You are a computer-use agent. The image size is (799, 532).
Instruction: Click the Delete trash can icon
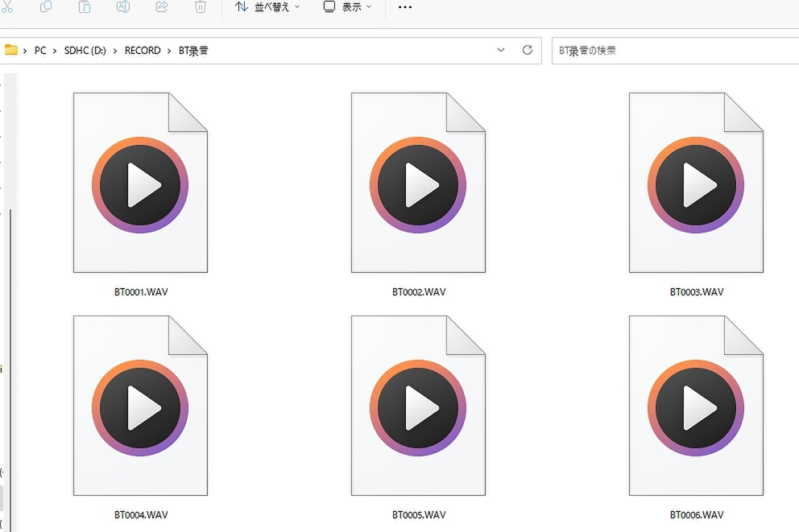[201, 6]
